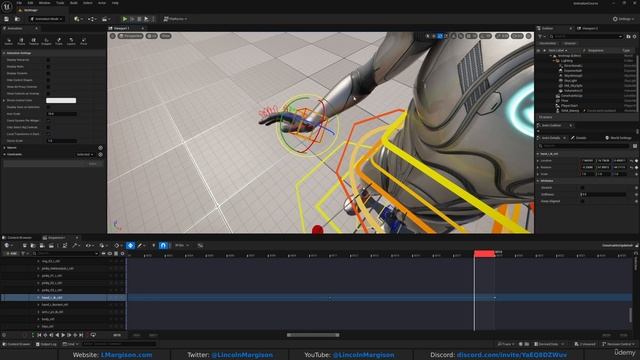The width and height of the screenshot is (640, 360).
Task: Switch to the World Settings tab
Action: (x=619, y=138)
